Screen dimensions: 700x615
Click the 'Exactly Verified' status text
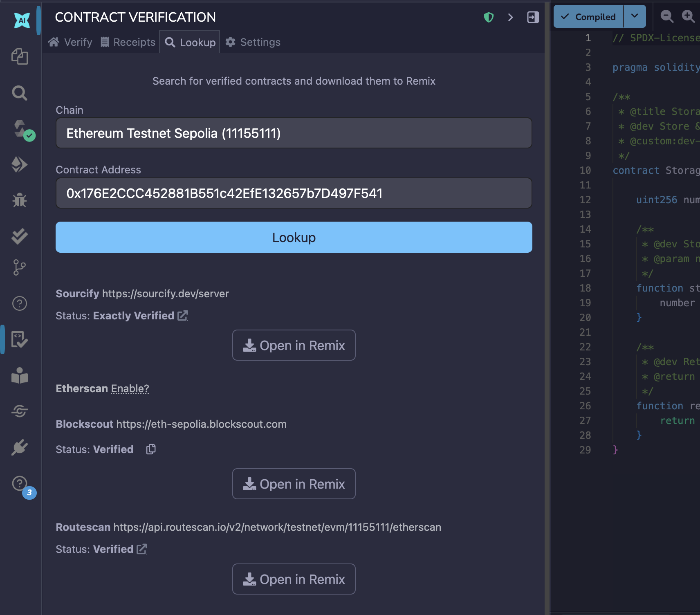[x=134, y=316]
